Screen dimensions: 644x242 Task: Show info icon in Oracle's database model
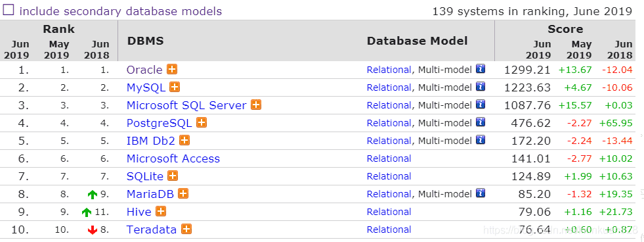pyautogui.click(x=481, y=69)
